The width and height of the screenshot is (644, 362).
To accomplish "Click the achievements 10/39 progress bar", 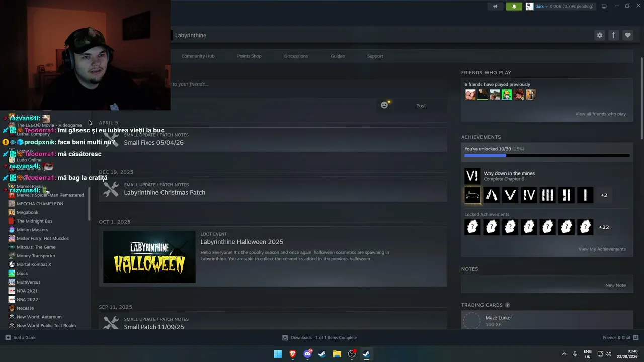I will tap(547, 155).
